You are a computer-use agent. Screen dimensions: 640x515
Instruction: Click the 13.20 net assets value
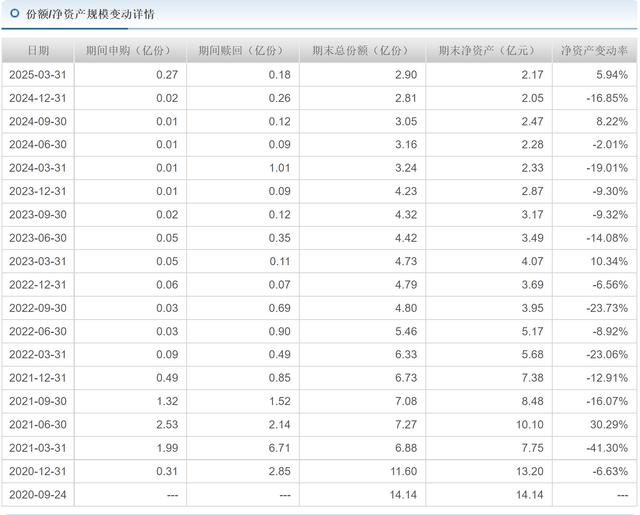(530, 471)
